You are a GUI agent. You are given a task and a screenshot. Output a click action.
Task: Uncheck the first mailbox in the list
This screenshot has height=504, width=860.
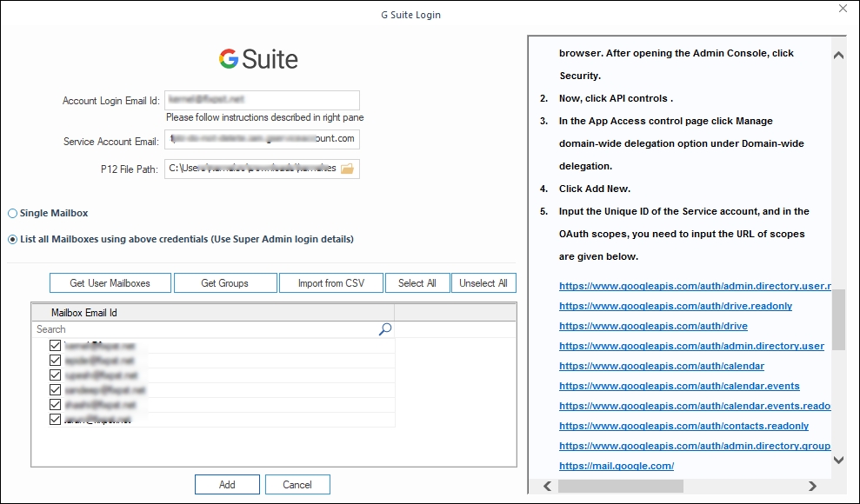pyautogui.click(x=55, y=345)
